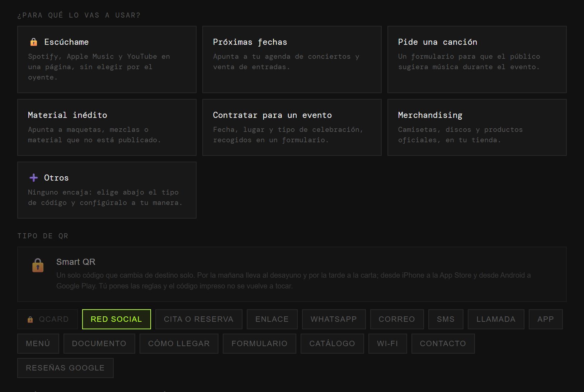Viewport: 584px width, 392px height.
Task: Choose the CÓMO LLEGAR option
Action: pyautogui.click(x=179, y=344)
